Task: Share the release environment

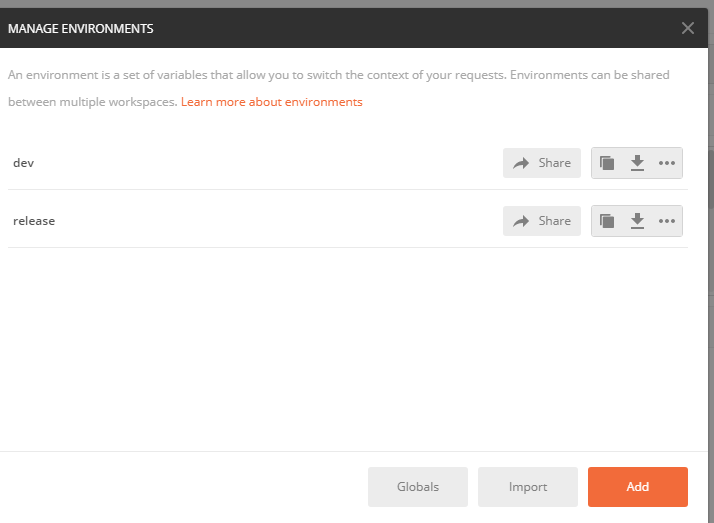Action: [542, 221]
